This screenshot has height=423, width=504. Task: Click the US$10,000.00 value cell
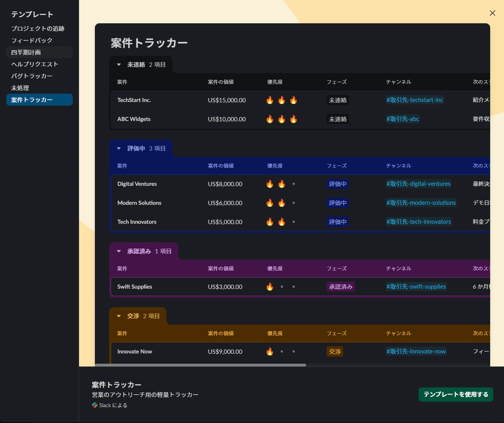[x=227, y=119]
